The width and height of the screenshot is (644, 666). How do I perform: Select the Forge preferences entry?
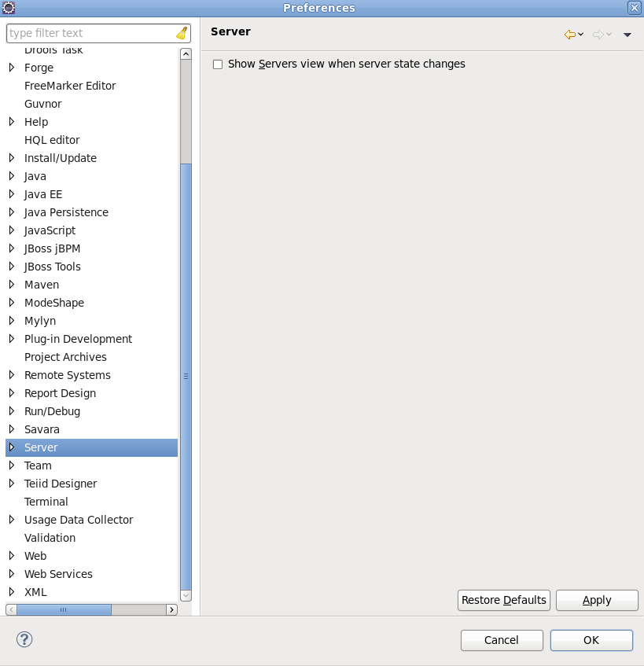[39, 68]
